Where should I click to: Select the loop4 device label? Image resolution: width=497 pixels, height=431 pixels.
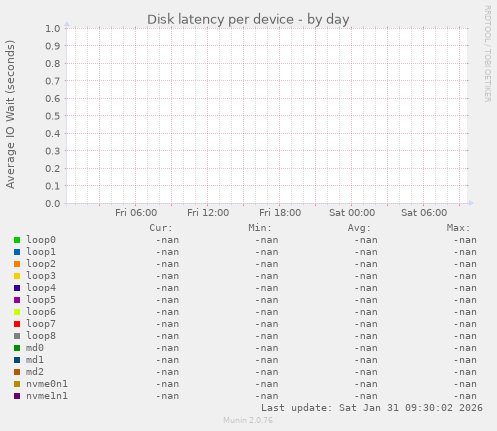[41, 288]
